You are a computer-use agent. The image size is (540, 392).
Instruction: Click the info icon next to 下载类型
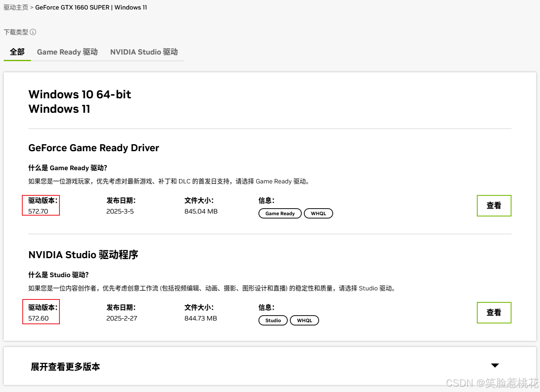(33, 32)
